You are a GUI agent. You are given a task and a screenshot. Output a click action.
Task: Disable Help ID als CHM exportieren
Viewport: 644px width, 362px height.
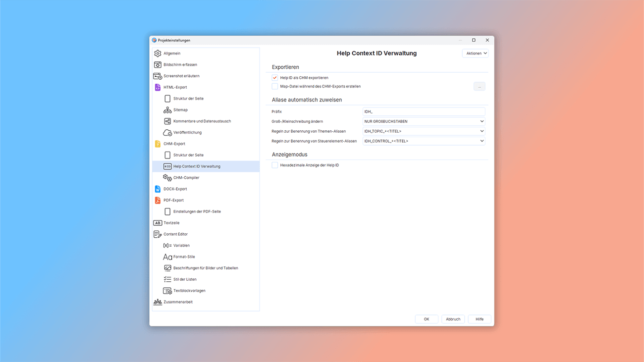[275, 78]
